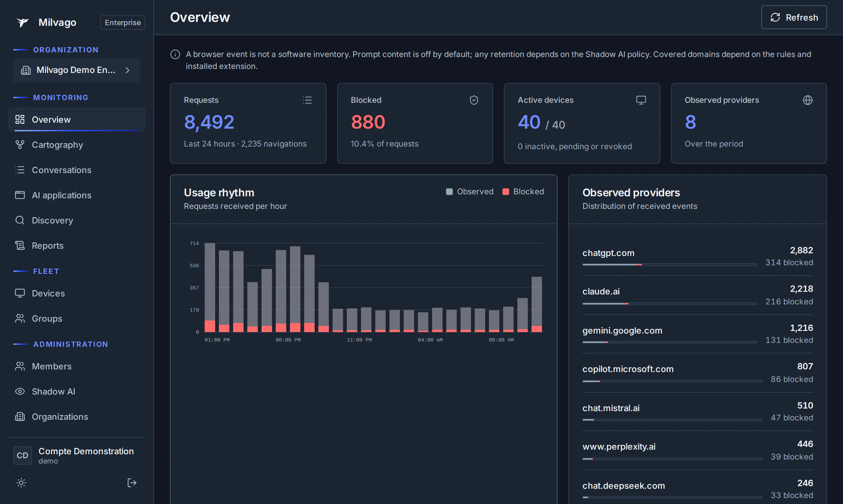Click the Devices monitor icon in sidebar
The height and width of the screenshot is (504, 843).
(x=20, y=293)
